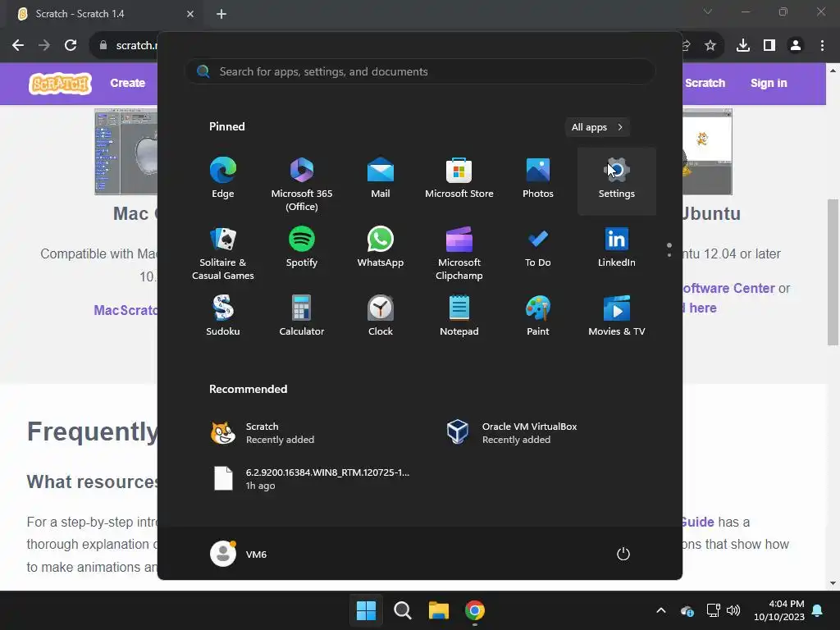Open Chrome three-dot menu

click(822, 45)
